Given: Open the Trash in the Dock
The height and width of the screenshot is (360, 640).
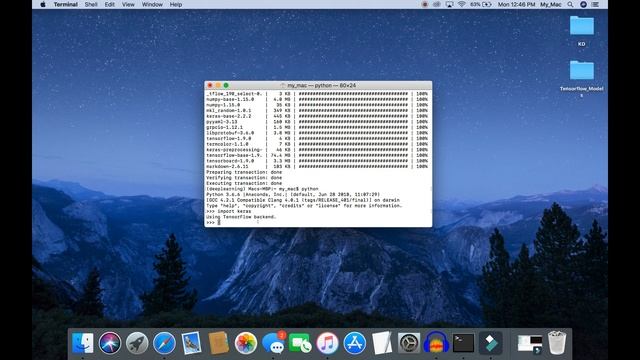Looking at the screenshot, I should click(557, 342).
